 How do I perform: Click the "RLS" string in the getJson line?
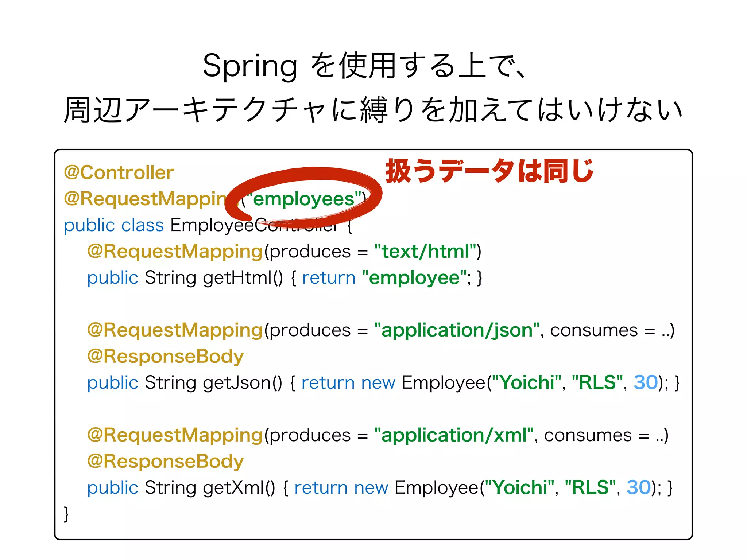597,382
